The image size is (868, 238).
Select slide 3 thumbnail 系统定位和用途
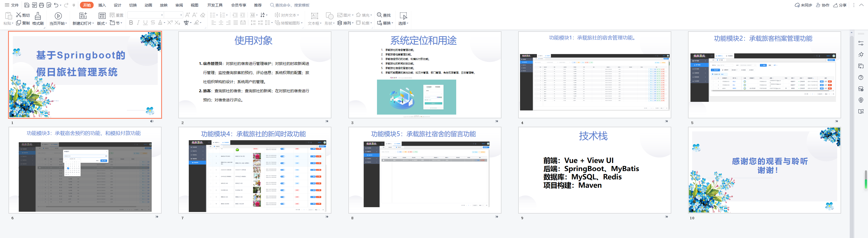click(425, 75)
